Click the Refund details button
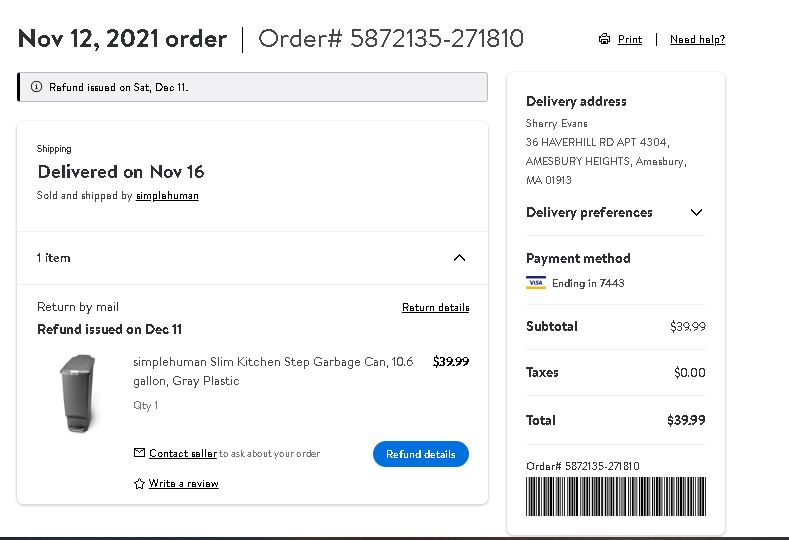Image resolution: width=789 pixels, height=540 pixels. tap(421, 454)
